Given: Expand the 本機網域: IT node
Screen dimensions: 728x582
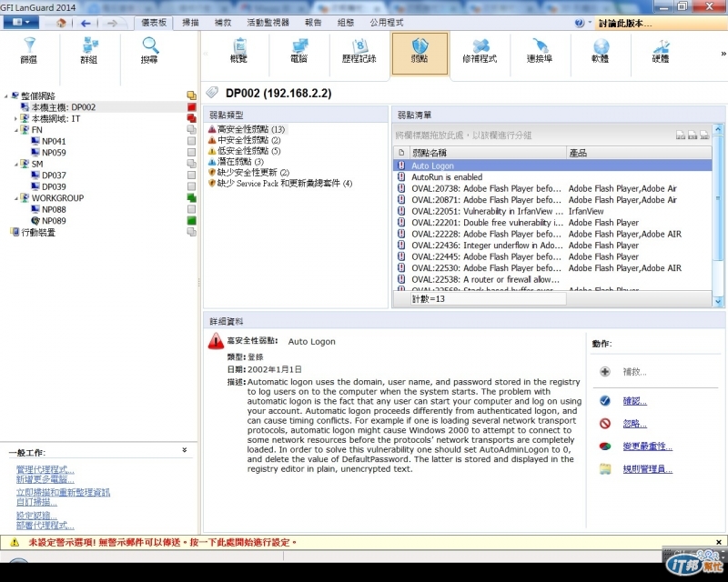Looking at the screenshot, I should 15,119.
